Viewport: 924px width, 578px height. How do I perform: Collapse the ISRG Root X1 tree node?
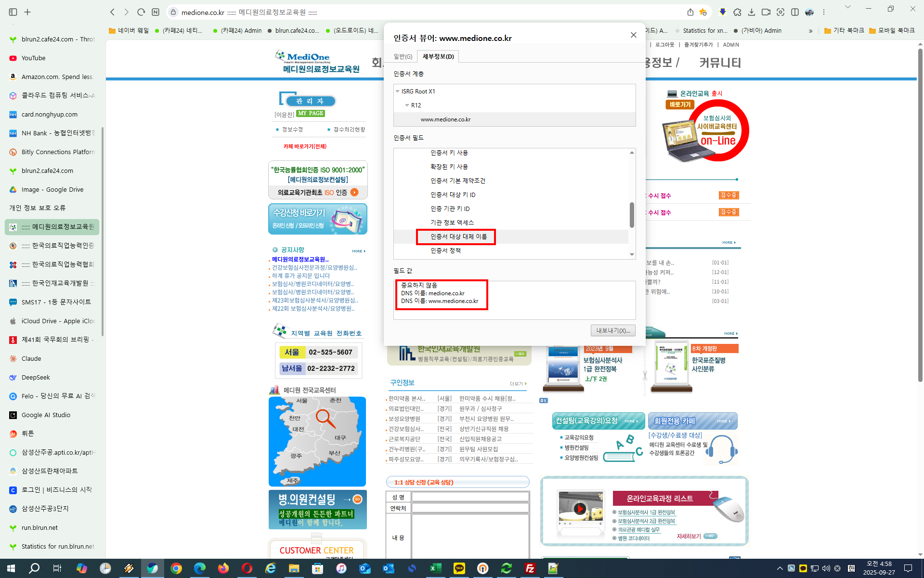(x=398, y=92)
